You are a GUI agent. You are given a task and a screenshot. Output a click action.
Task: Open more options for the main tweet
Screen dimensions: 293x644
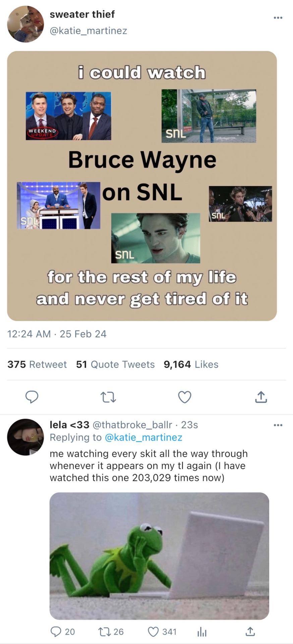(x=278, y=18)
